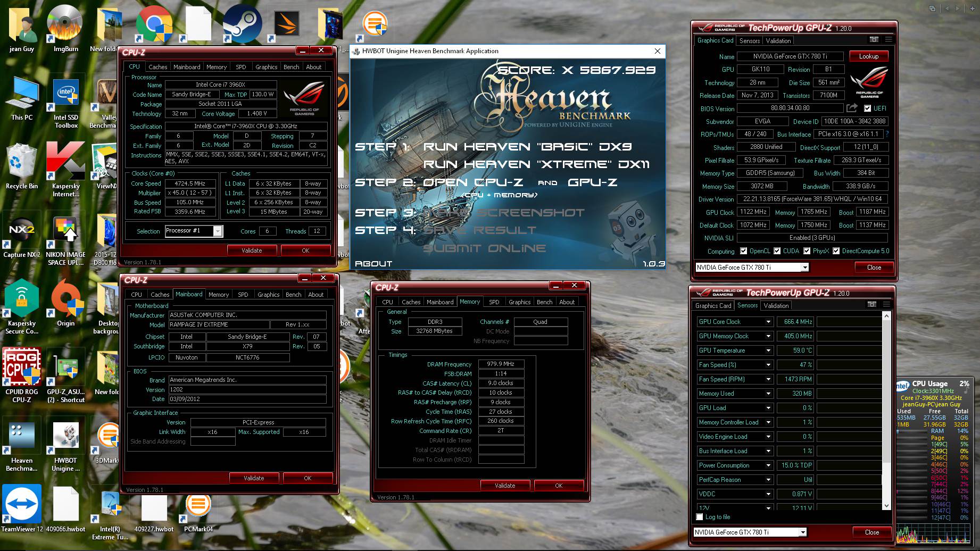Expand the Memory Used sensor dropdown
The width and height of the screenshot is (980, 551).
pos(768,394)
